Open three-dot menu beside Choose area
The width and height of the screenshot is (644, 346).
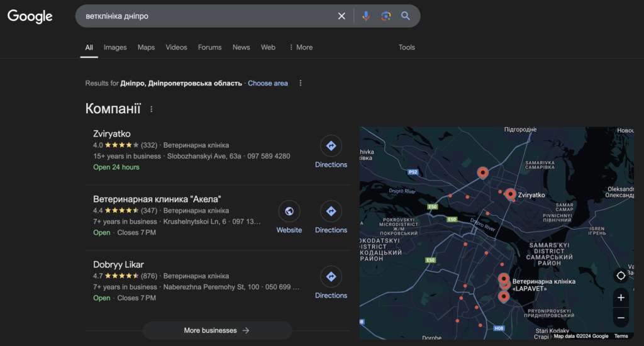pos(301,83)
